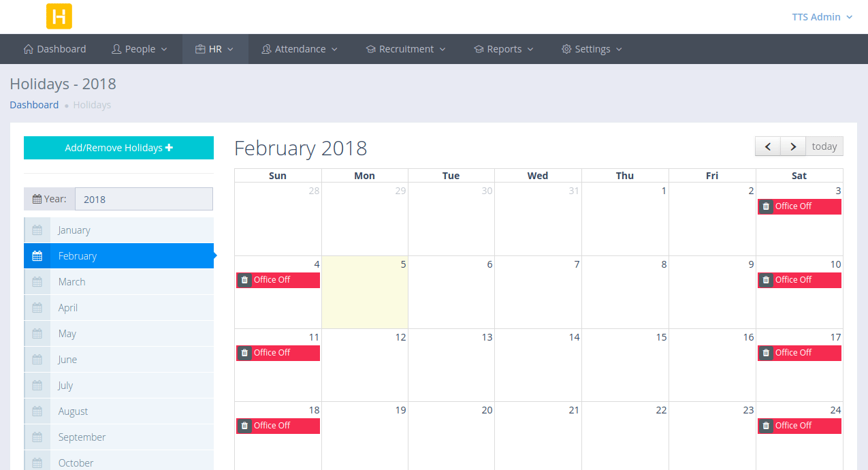
Task: Remove Office Off event on February 24
Action: tap(766, 426)
